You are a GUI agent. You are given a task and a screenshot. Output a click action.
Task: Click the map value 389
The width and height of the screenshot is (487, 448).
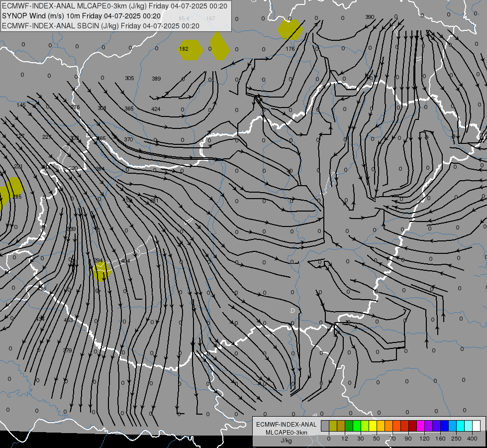tap(156, 79)
